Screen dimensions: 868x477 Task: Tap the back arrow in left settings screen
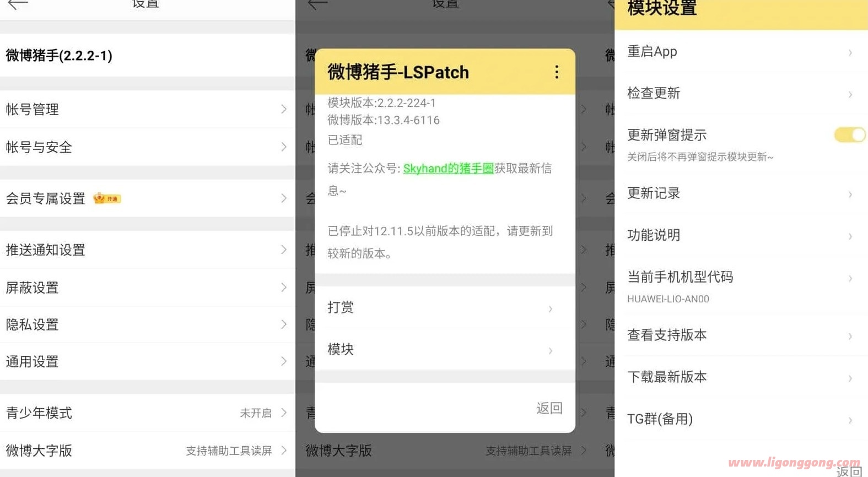point(18,4)
